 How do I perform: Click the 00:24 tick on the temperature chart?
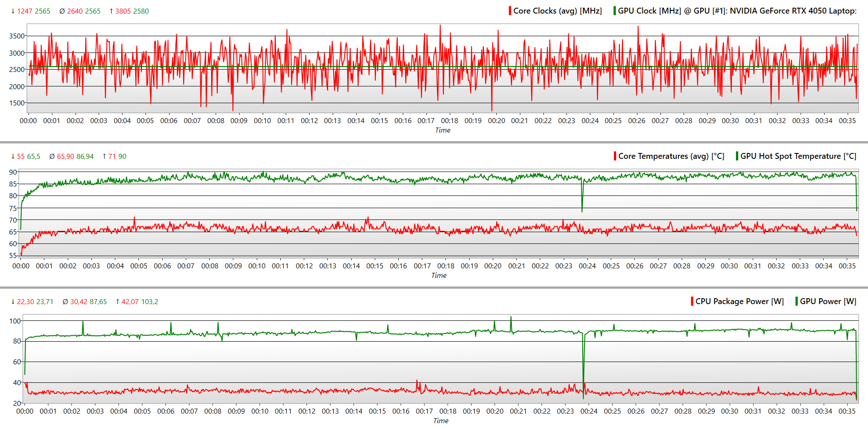pyautogui.click(x=587, y=266)
